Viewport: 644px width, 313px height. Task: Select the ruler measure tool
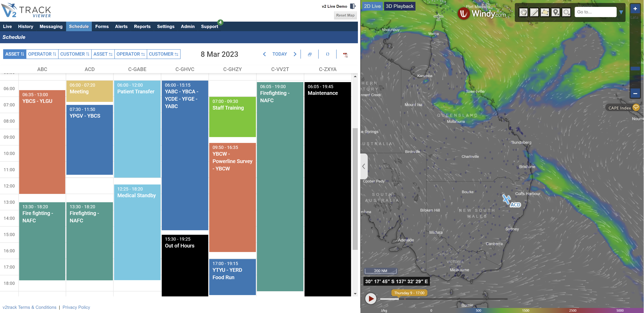534,12
